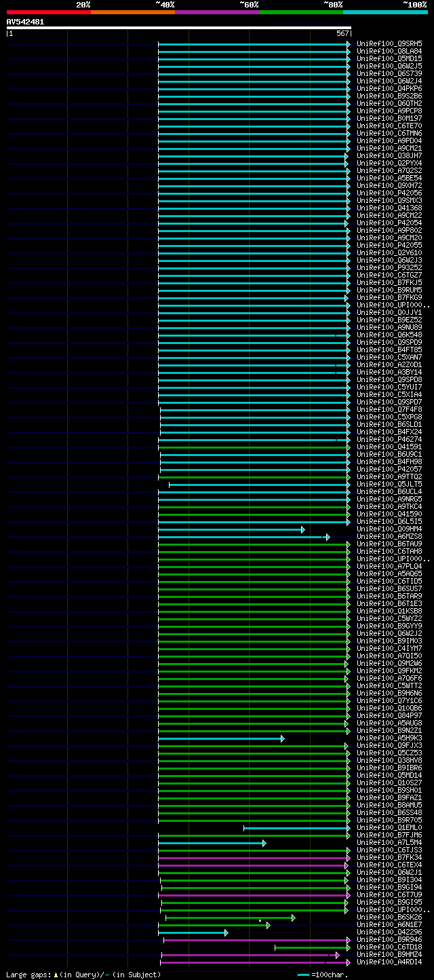The width and height of the screenshot is (434, 980).
Task: Select hit label UniRef100_A5H9K3
Action: [x=389, y=738]
